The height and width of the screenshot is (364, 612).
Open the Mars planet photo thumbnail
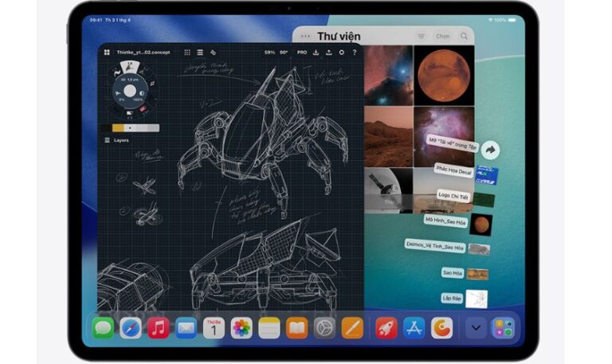tap(444, 76)
